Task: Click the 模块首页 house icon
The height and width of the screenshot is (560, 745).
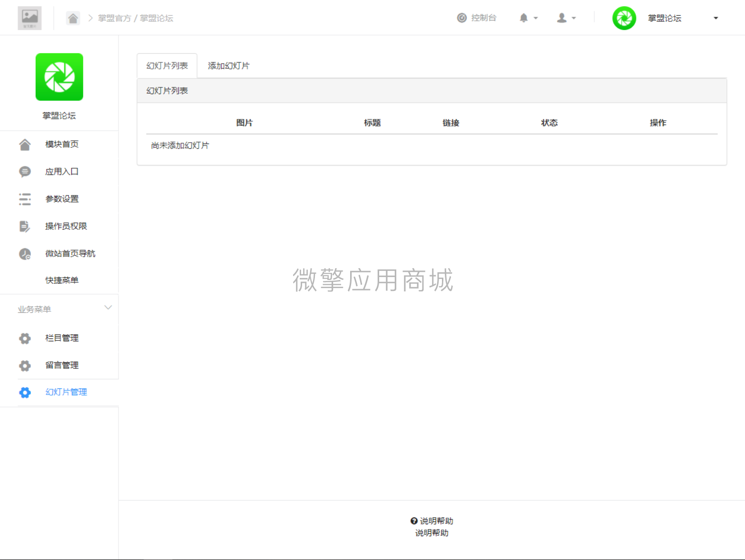Action: pos(25,145)
